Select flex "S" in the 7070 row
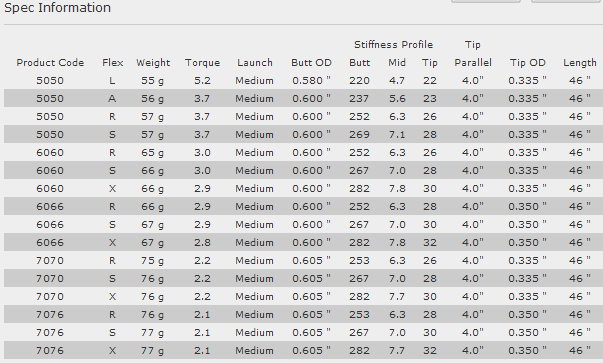This screenshot has width=603, height=363. [112, 279]
